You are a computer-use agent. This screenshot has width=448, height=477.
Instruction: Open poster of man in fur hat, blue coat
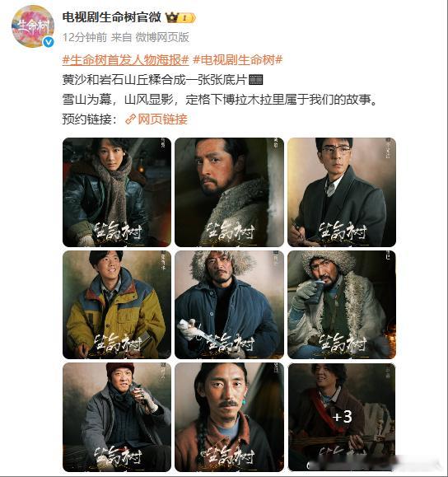point(229,305)
